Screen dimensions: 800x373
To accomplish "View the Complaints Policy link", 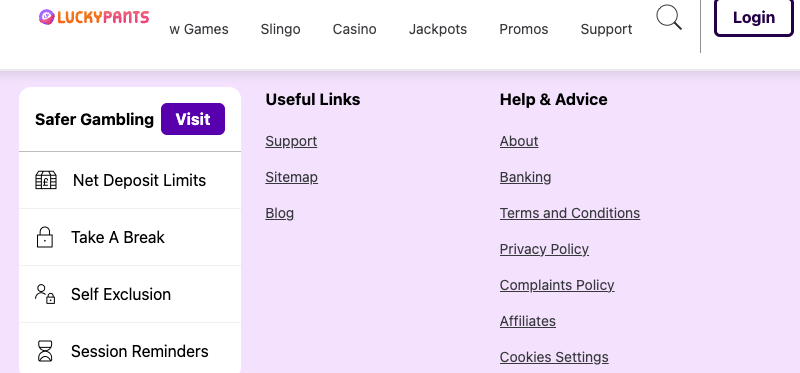I will coord(557,285).
